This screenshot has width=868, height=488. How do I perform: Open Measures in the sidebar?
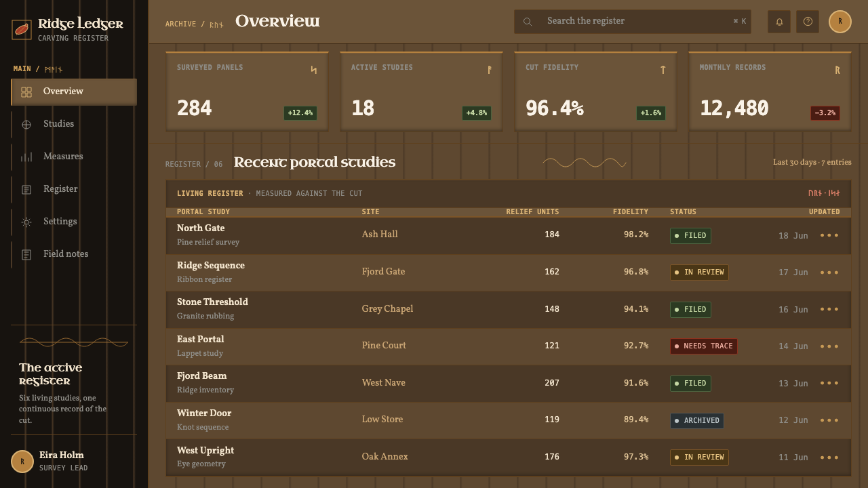pyautogui.click(x=74, y=157)
